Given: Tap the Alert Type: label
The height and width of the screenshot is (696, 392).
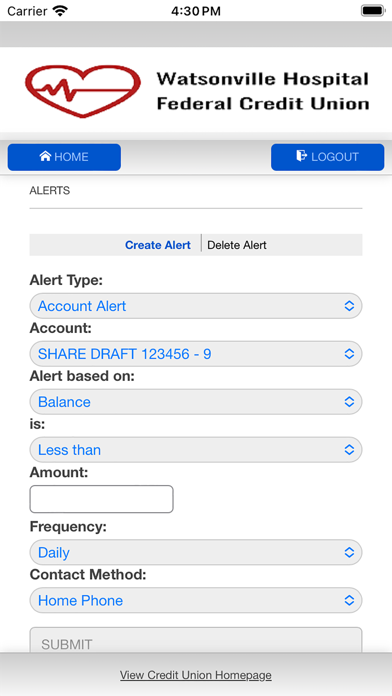Looking at the screenshot, I should tap(66, 281).
